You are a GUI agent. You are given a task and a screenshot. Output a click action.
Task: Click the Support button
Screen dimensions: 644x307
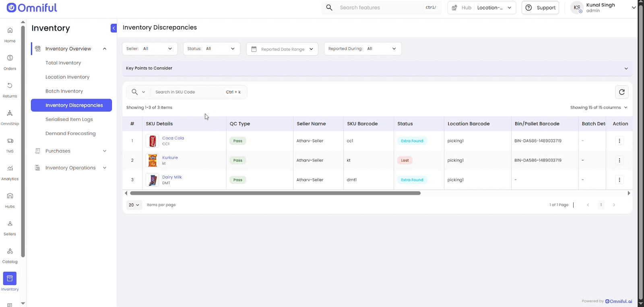point(540,8)
